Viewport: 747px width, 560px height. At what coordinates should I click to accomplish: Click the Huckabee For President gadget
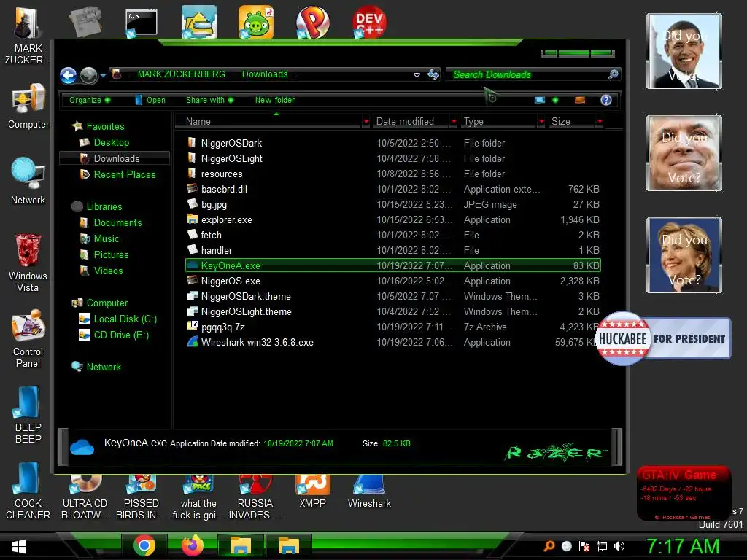pos(663,338)
